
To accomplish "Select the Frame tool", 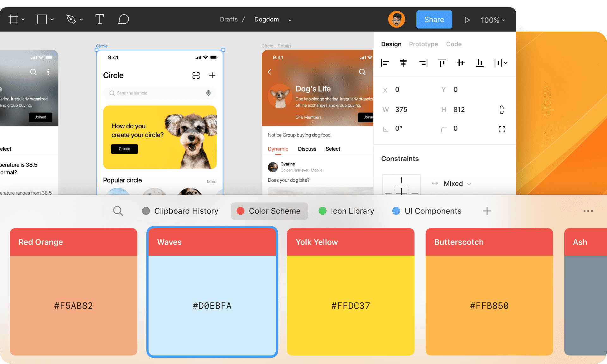I will (x=13, y=20).
